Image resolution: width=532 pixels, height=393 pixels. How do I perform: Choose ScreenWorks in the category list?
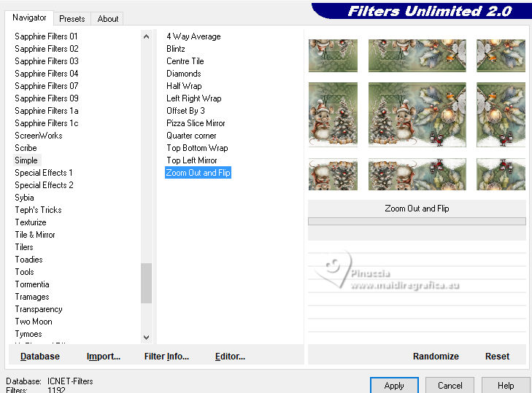[x=39, y=136]
